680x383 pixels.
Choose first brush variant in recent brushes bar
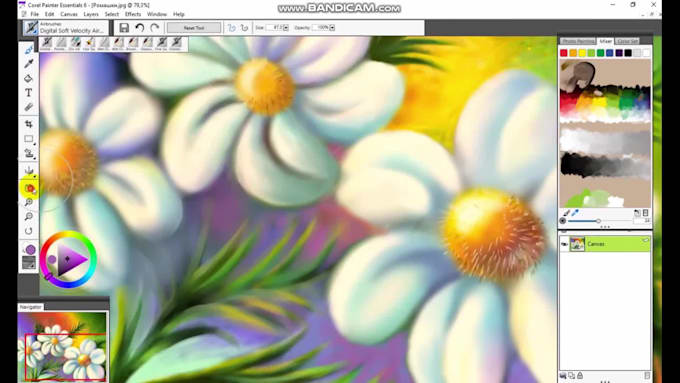pyautogui.click(x=46, y=43)
